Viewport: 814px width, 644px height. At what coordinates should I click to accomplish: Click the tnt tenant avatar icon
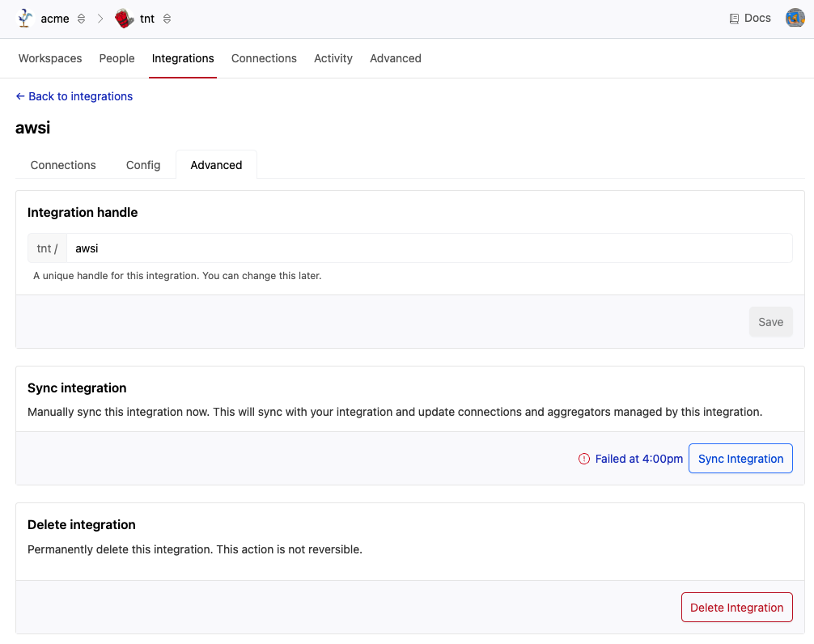[124, 19]
